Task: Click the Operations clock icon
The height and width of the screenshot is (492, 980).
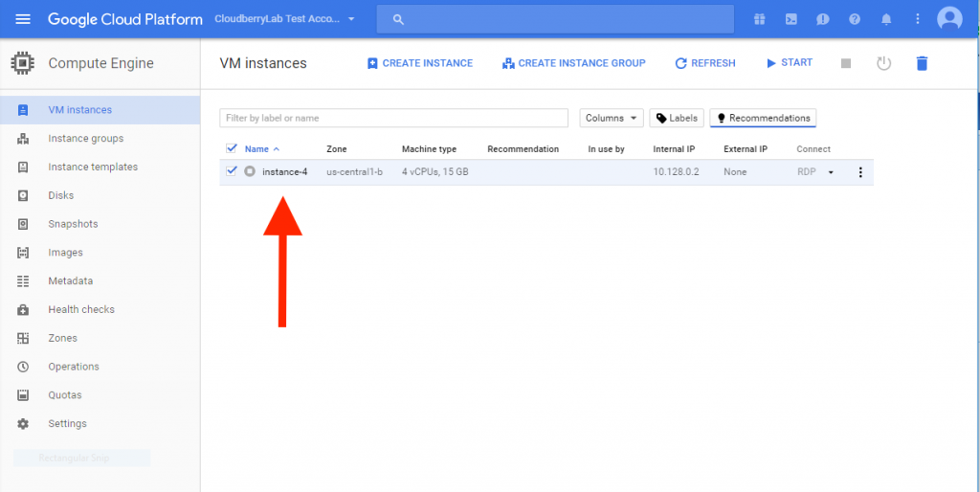Action: coord(23,367)
